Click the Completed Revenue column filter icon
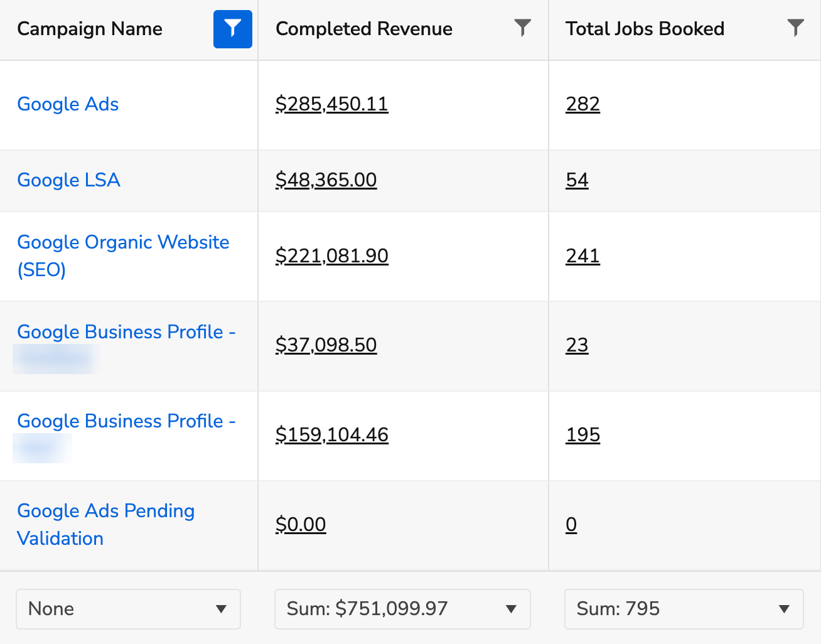The height and width of the screenshot is (644, 821). [522, 28]
